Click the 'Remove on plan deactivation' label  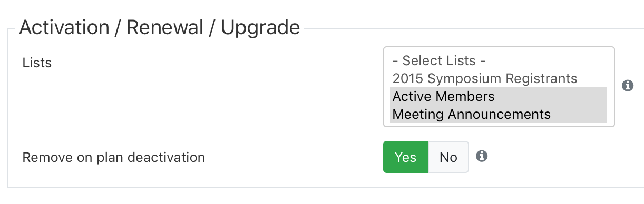point(114,157)
